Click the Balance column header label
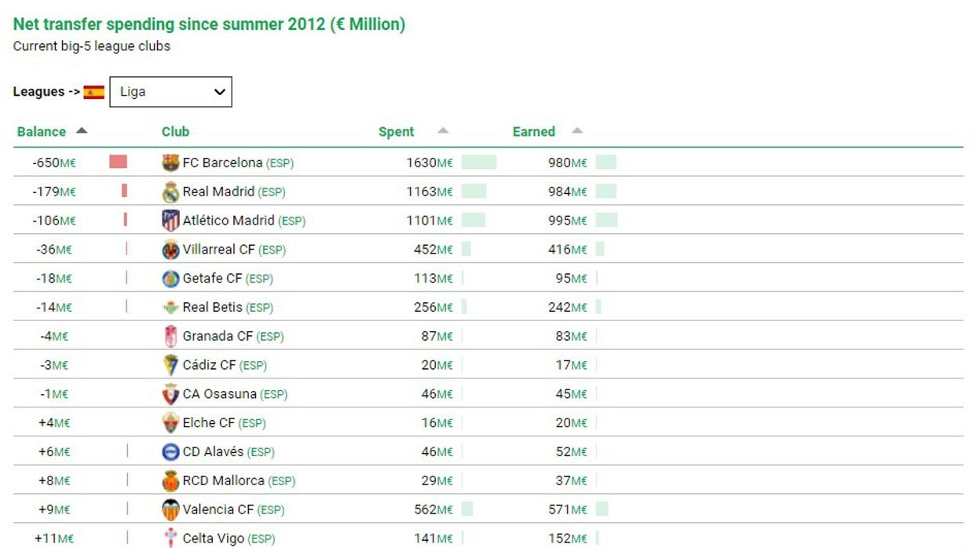Screen dimensions: 980x548 click(x=42, y=132)
